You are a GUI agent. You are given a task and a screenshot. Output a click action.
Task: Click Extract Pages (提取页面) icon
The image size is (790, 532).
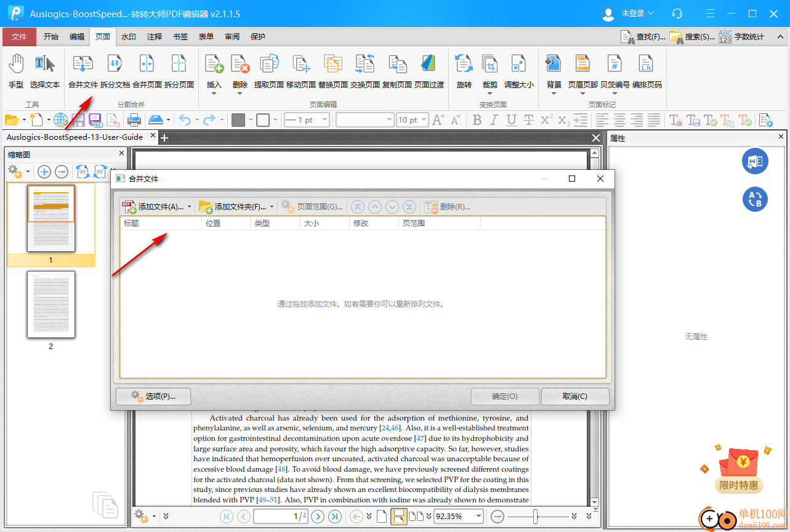[269, 71]
